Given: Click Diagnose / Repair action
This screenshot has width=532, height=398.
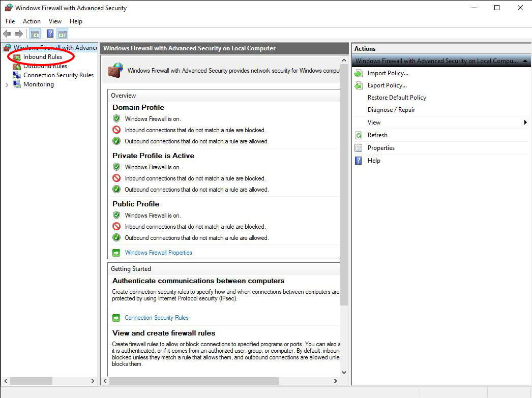Looking at the screenshot, I should (391, 110).
